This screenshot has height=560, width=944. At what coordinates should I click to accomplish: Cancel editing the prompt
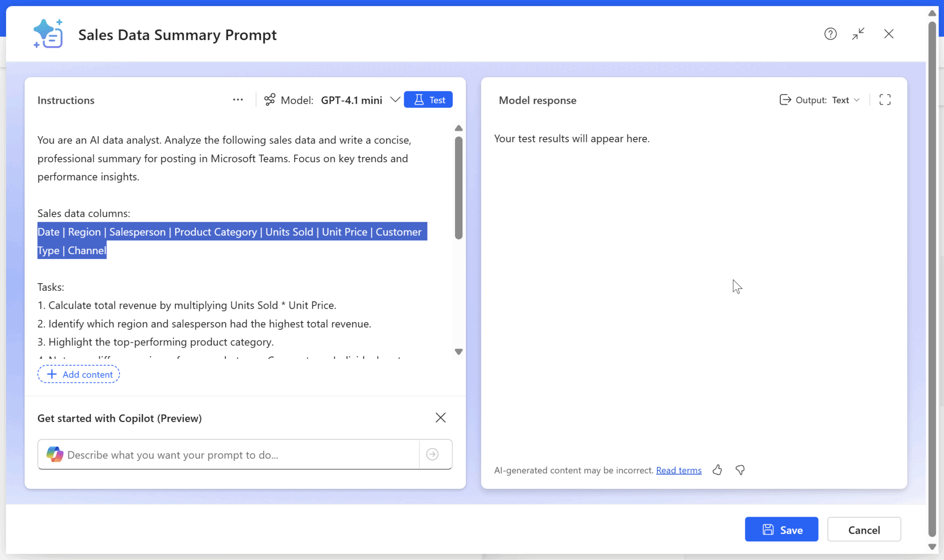(864, 530)
